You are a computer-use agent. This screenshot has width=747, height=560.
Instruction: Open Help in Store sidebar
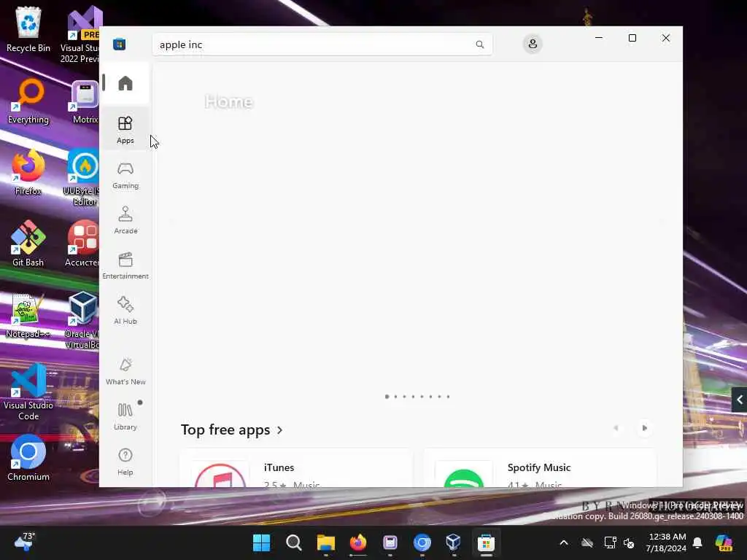pyautogui.click(x=125, y=462)
